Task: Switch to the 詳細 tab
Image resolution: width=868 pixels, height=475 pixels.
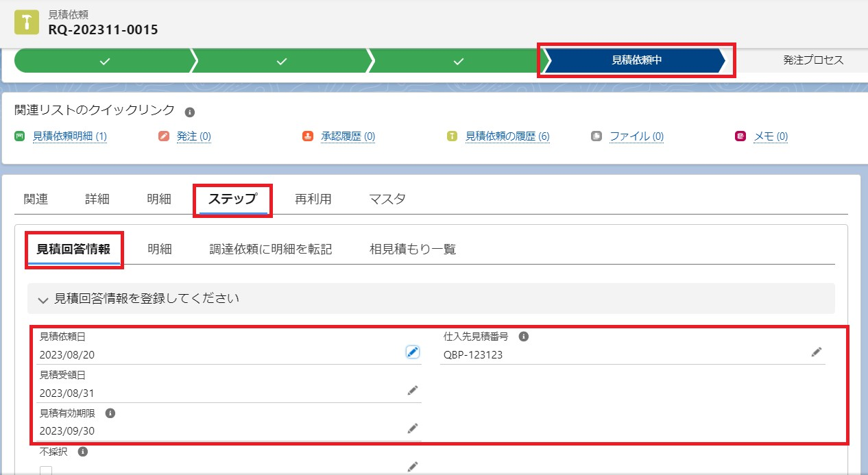Action: click(x=97, y=199)
